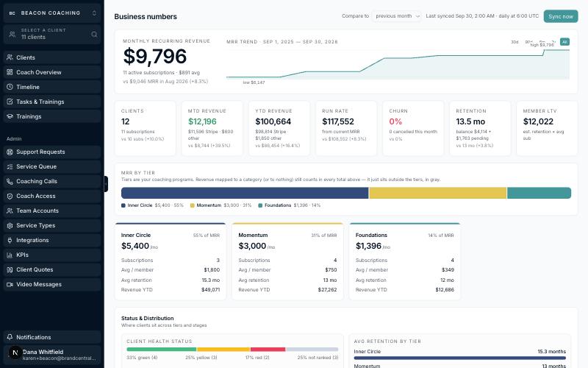This screenshot has width=588, height=368.
Task: Click the Video Messages camera icon
Action: click(x=10, y=284)
